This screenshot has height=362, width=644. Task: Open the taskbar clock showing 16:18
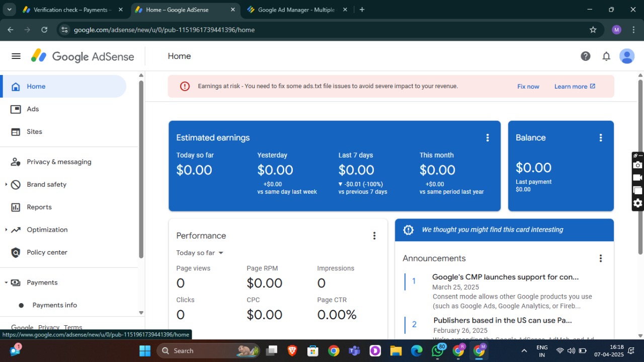pyautogui.click(x=609, y=350)
